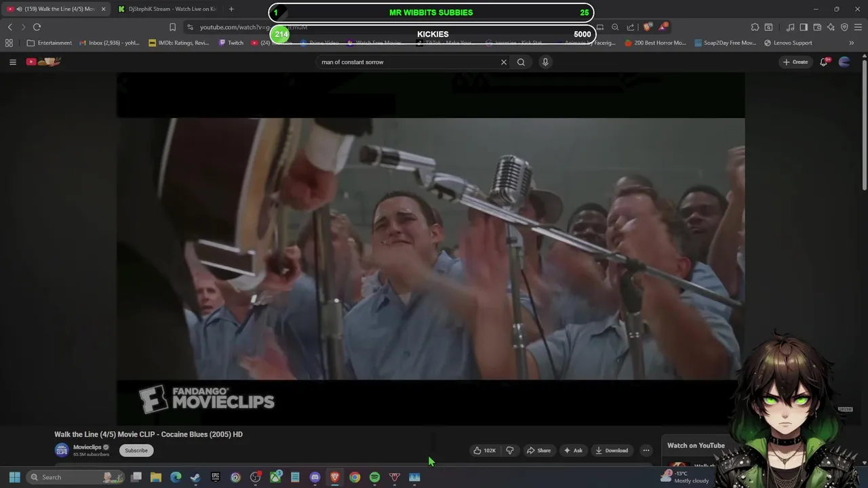
Task: Open Spotify from the taskbar
Action: (374, 477)
